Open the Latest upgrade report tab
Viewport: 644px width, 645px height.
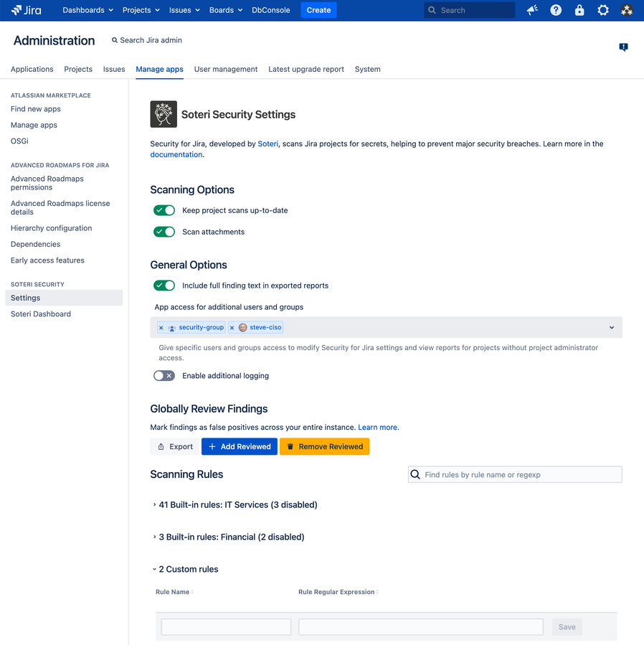coord(306,69)
